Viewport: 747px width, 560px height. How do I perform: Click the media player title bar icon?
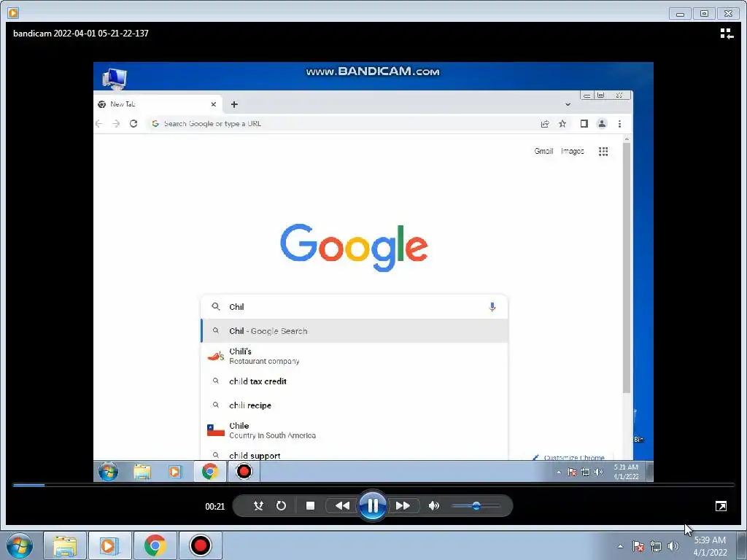pos(13,13)
